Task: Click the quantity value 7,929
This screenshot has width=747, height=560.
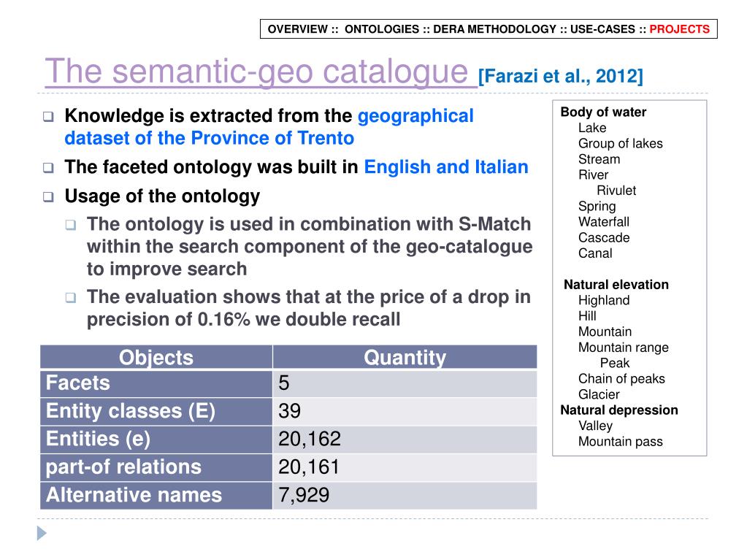Action: pos(304,495)
